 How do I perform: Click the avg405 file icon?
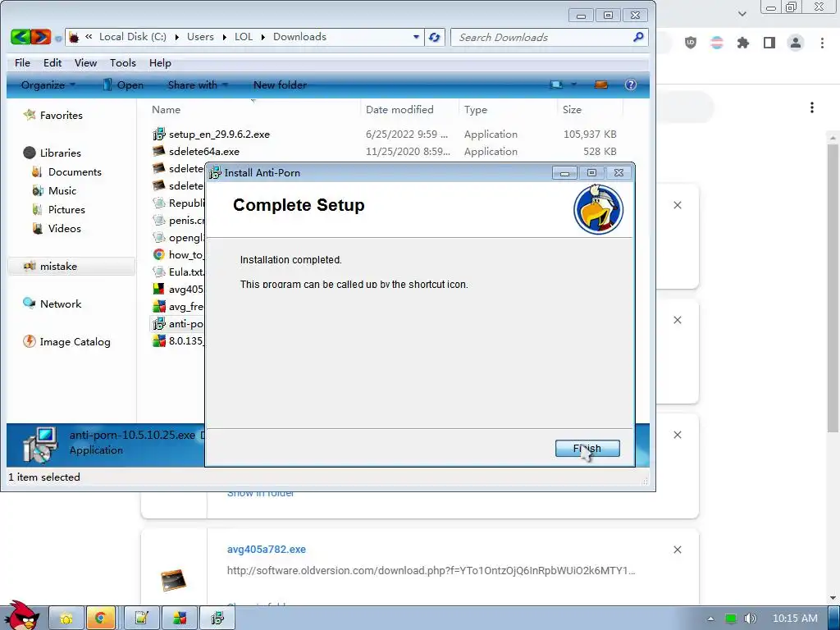[158, 290]
